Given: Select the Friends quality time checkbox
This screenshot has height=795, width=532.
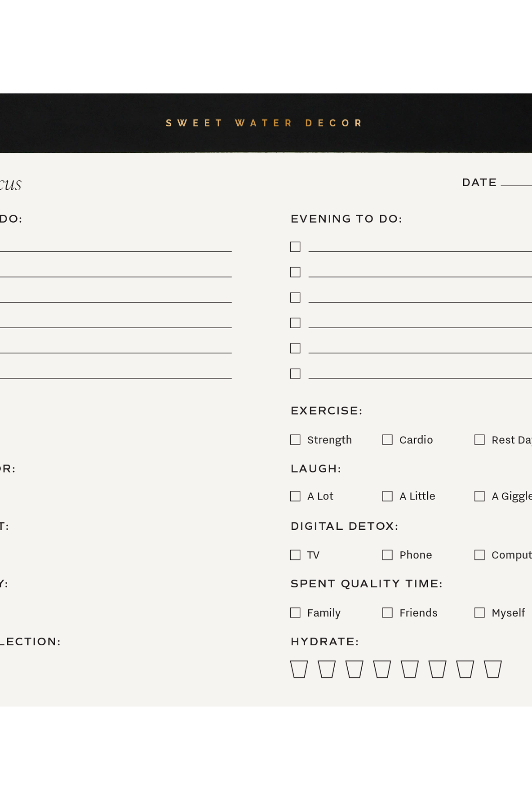Looking at the screenshot, I should click(387, 613).
